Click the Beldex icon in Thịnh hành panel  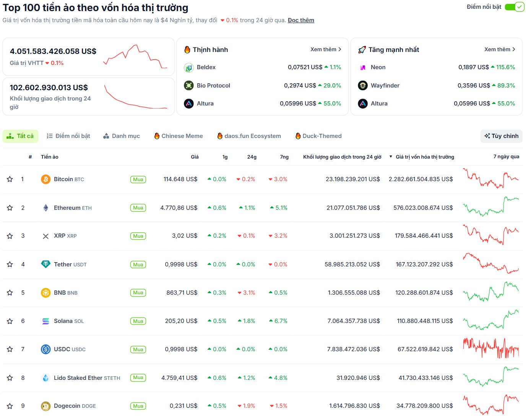[189, 67]
